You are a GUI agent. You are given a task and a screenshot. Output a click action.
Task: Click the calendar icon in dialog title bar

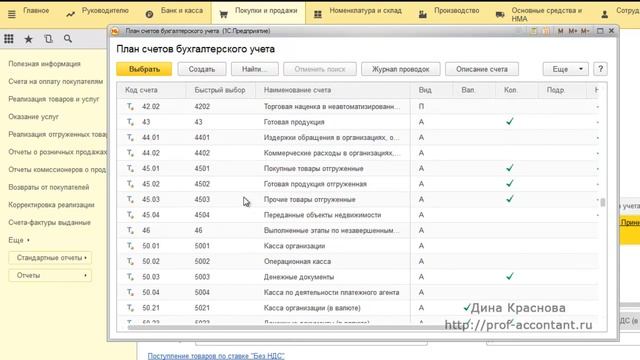(x=546, y=31)
